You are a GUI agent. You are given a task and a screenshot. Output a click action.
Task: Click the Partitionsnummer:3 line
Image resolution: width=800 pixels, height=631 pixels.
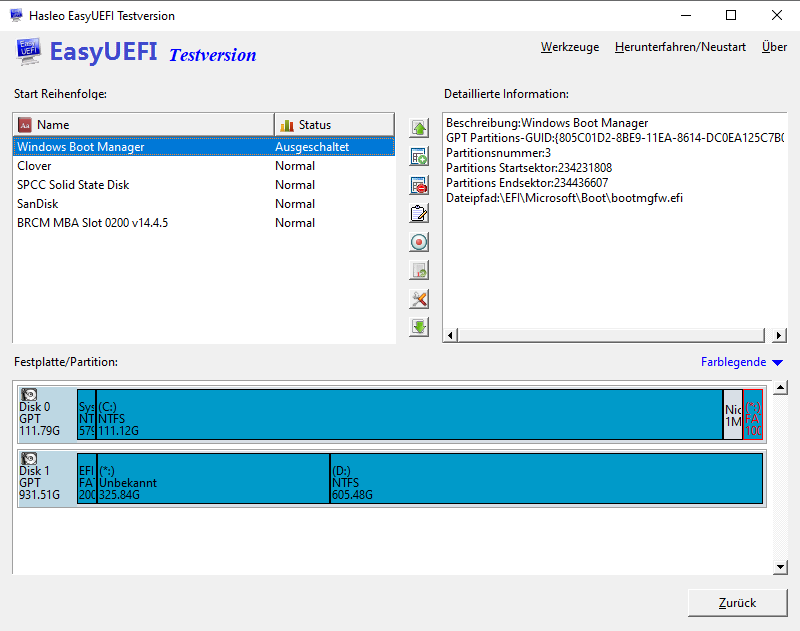498,153
